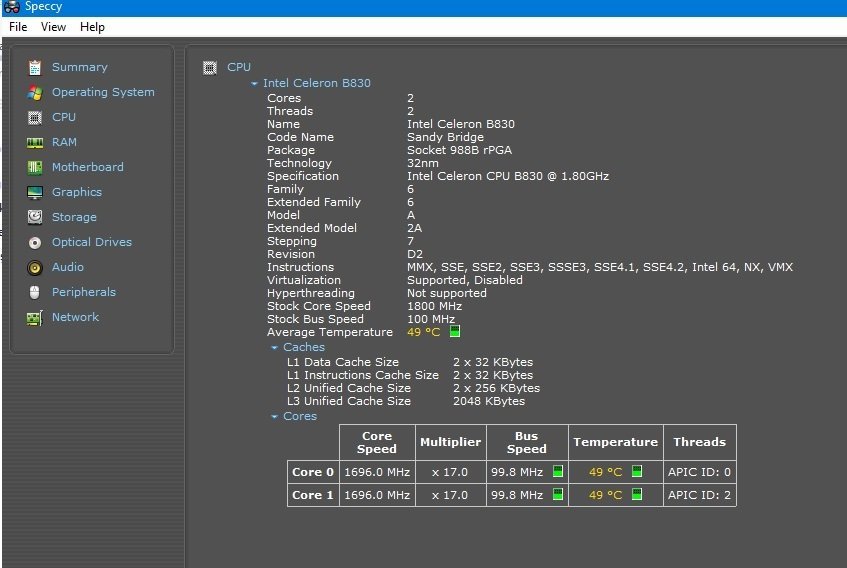Select 'Supported, Disabled' virtualization value
Screen dimensions: 847x568
465,280
